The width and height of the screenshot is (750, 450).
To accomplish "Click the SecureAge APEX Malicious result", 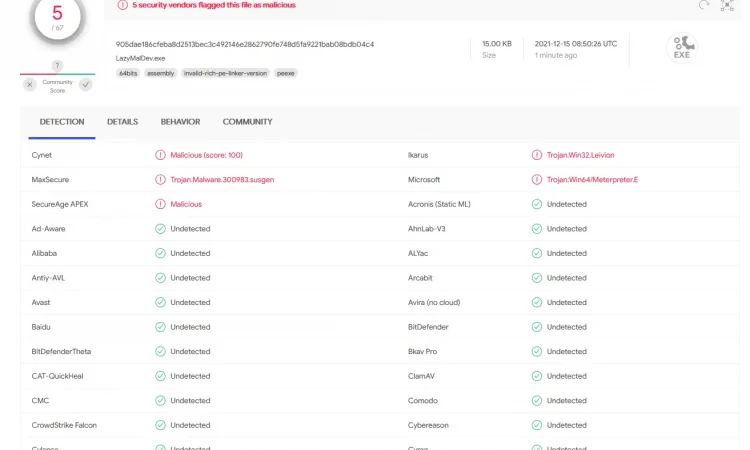I will point(186,204).
